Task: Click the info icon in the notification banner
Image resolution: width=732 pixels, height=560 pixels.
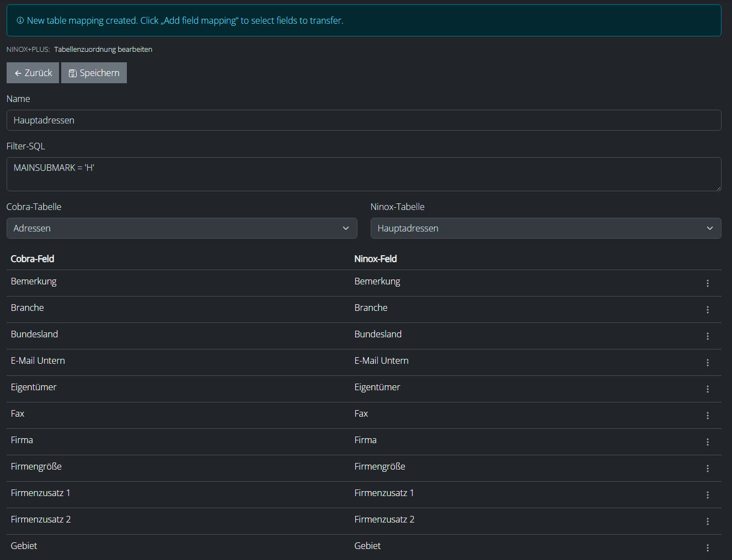Action: point(20,20)
